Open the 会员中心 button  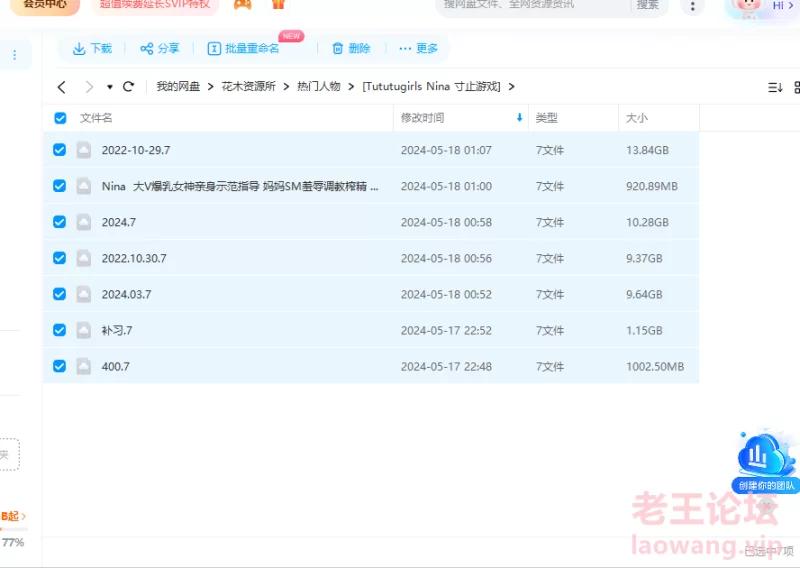[45, 5]
